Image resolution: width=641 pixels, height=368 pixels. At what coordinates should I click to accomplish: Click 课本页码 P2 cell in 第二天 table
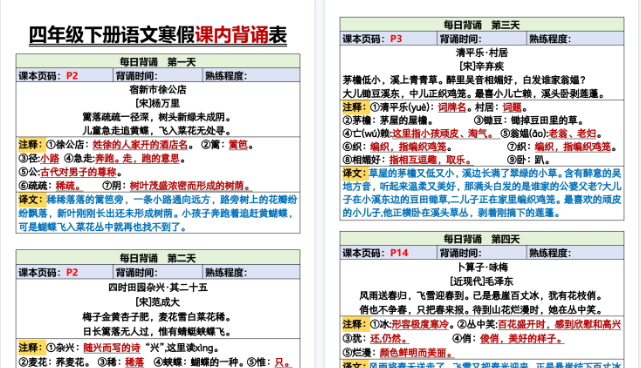[x=65, y=272]
